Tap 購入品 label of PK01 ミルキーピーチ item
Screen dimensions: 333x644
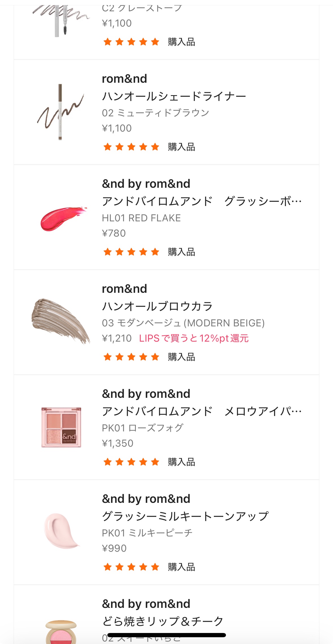181,567
